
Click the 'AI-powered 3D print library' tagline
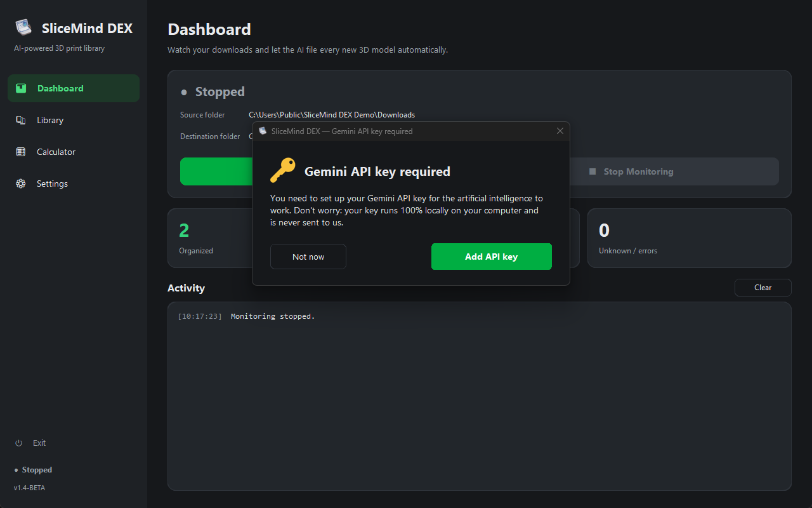pos(60,48)
